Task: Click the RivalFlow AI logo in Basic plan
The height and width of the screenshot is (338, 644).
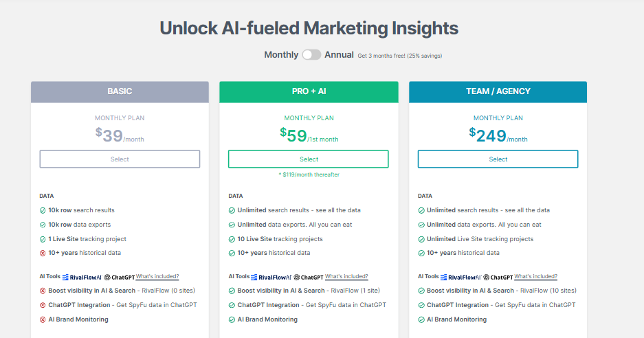Action: (82, 277)
